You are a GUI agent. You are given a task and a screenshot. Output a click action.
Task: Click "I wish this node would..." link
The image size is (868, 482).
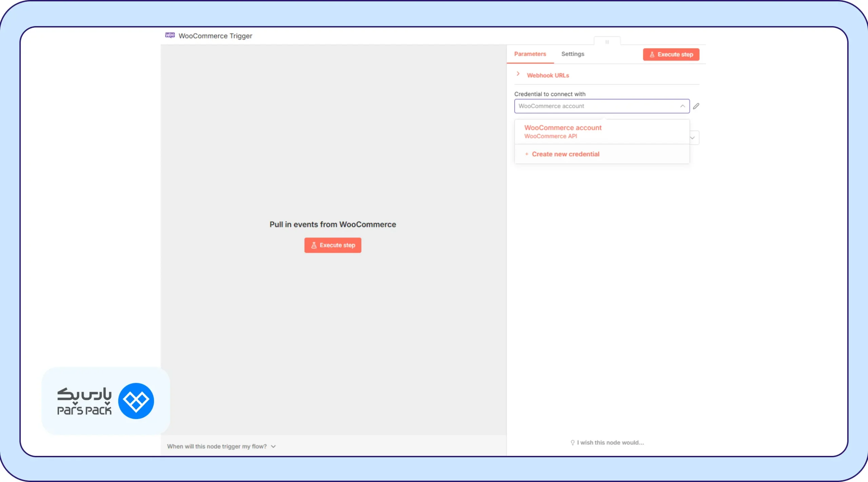610,443
